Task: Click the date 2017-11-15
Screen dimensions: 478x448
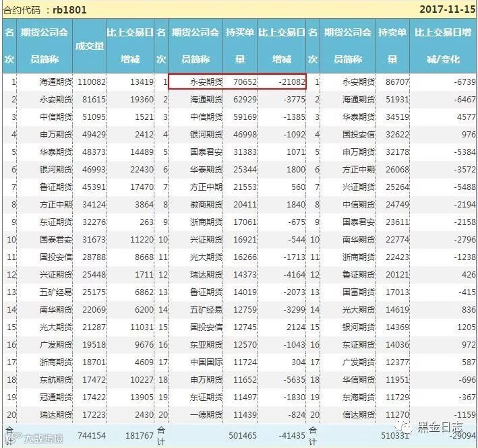Action: (447, 9)
